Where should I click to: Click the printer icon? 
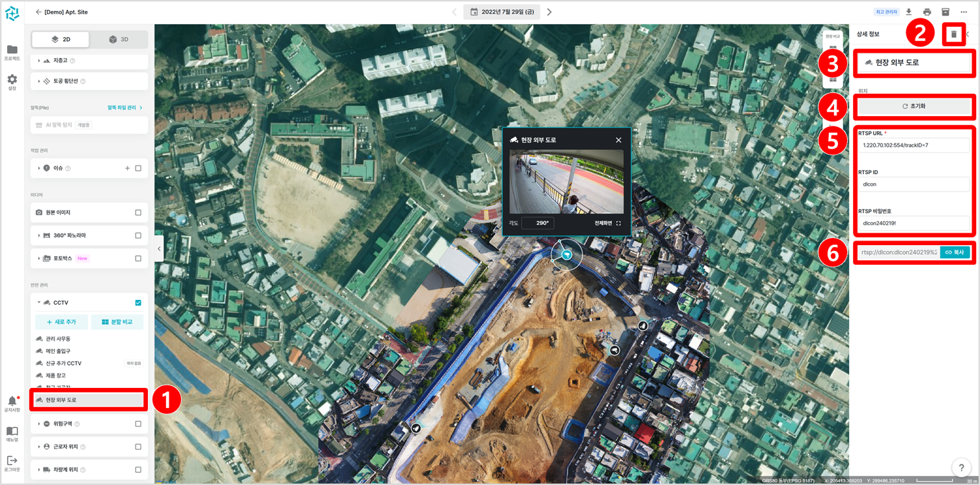click(927, 12)
